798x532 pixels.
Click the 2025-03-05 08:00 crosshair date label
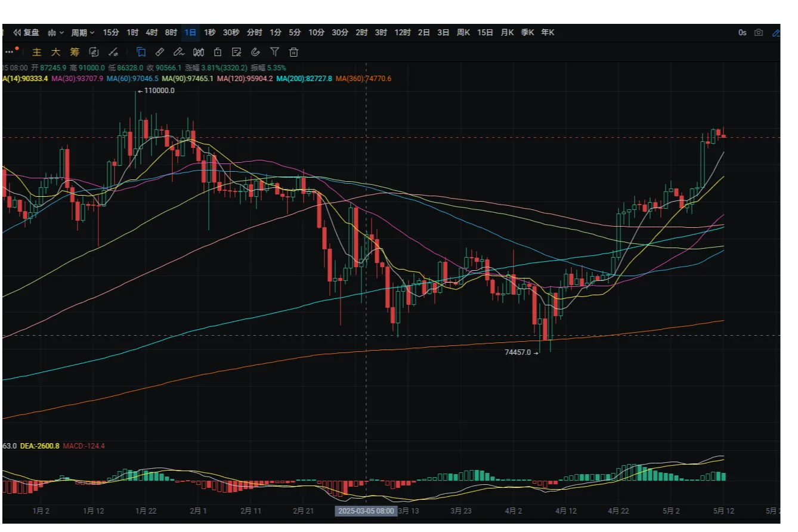(366, 511)
